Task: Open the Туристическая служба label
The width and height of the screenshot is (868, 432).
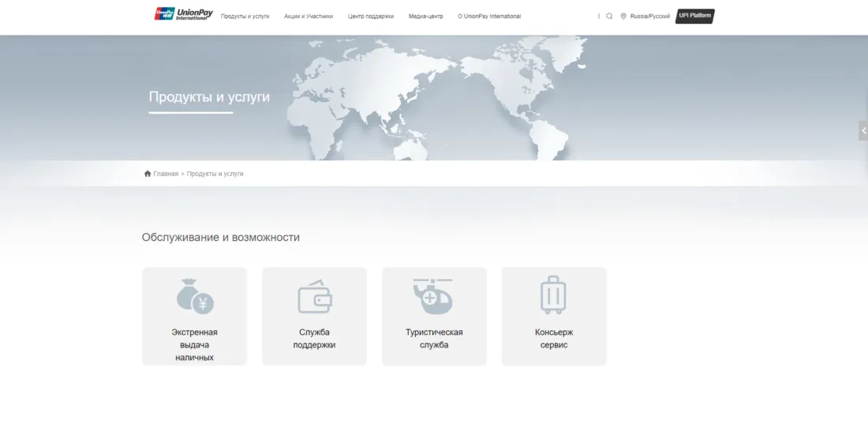Action: [434, 339]
